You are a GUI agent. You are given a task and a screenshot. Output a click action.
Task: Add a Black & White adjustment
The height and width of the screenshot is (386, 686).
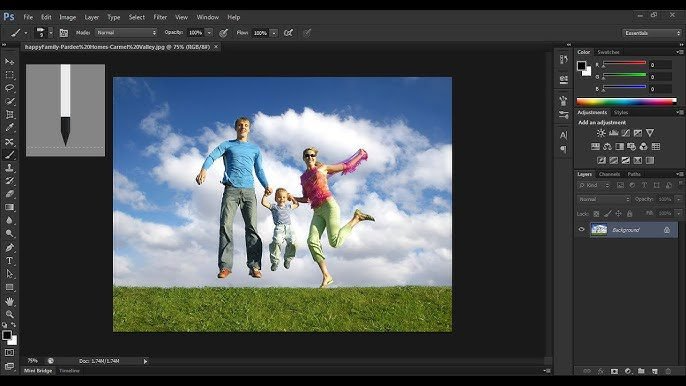(620, 147)
